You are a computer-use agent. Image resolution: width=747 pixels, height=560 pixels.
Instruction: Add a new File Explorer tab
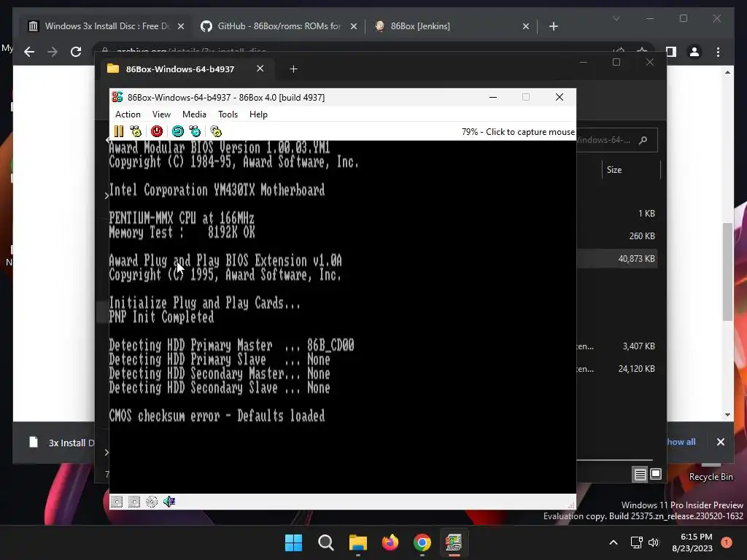coord(293,69)
